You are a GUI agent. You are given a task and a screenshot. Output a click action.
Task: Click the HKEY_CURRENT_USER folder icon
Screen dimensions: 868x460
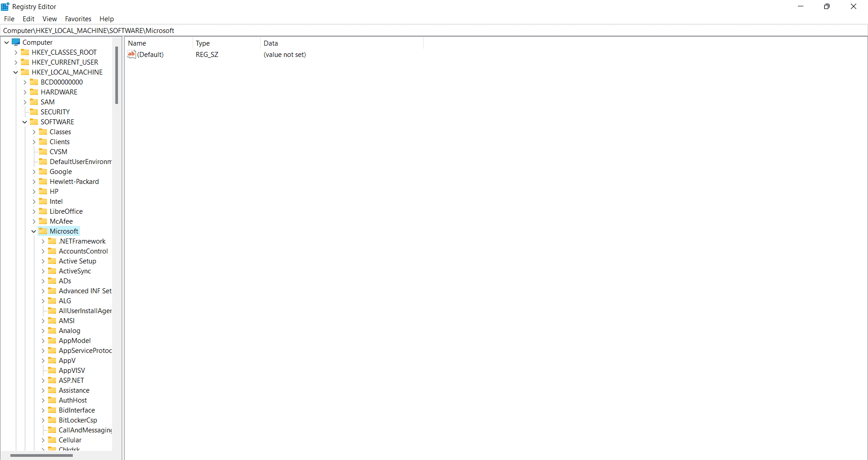tap(25, 62)
